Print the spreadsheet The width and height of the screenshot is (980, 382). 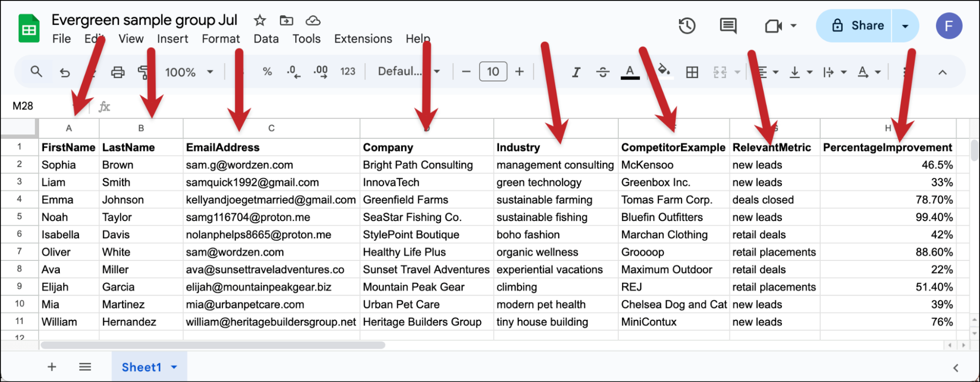118,72
